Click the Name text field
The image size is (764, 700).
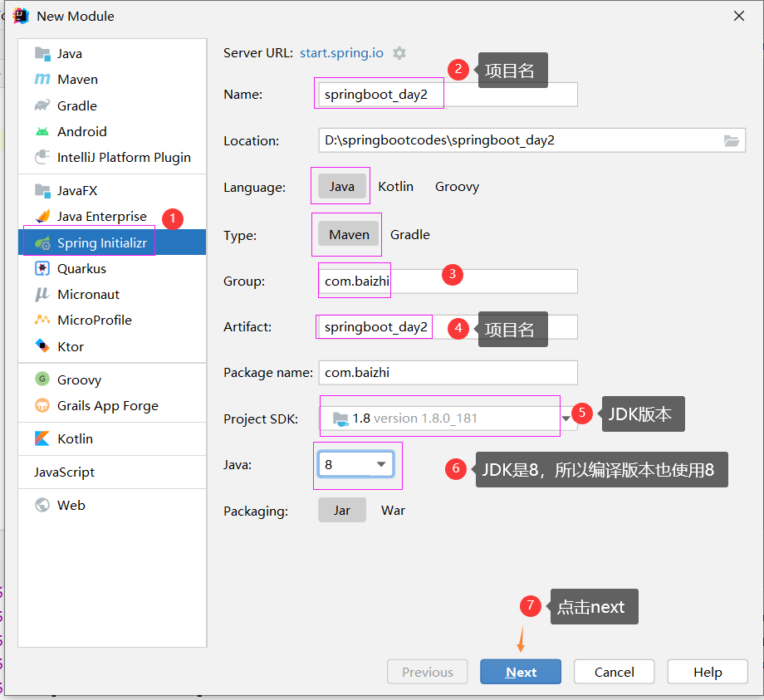[x=448, y=95]
